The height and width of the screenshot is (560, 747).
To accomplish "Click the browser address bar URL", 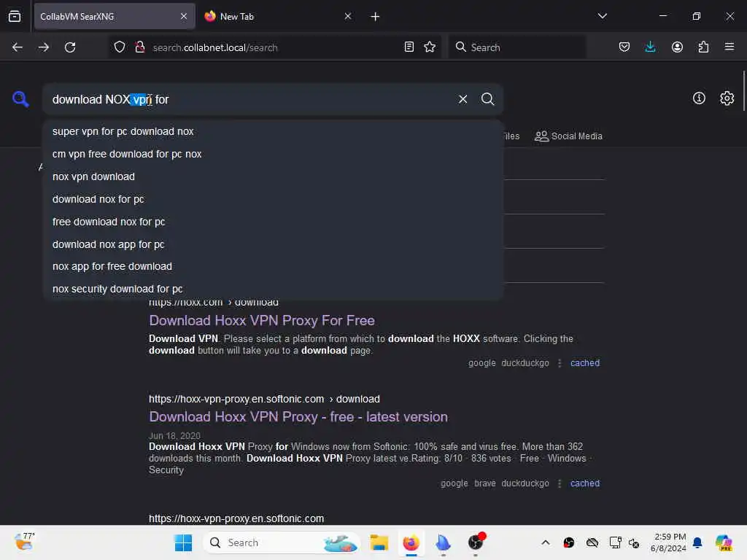I will point(215,47).
